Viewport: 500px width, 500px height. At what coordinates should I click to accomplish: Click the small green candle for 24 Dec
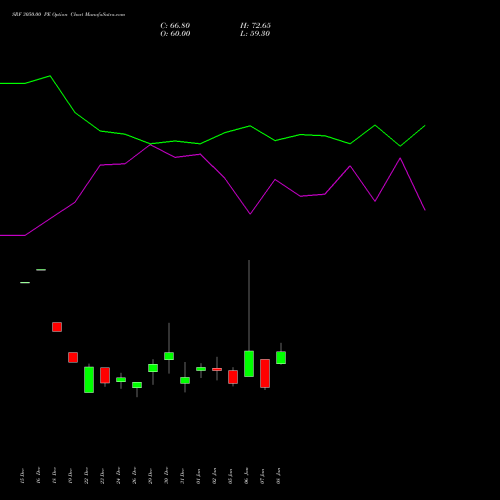coord(121,380)
